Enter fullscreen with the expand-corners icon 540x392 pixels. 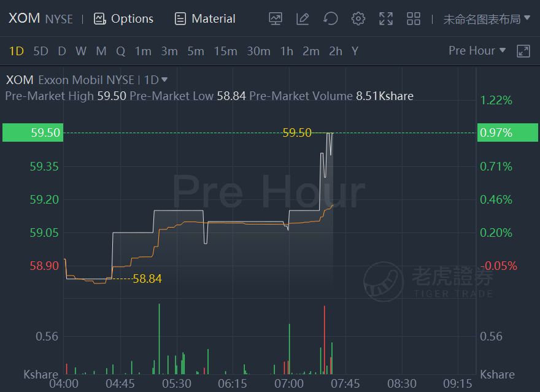pyautogui.click(x=386, y=18)
